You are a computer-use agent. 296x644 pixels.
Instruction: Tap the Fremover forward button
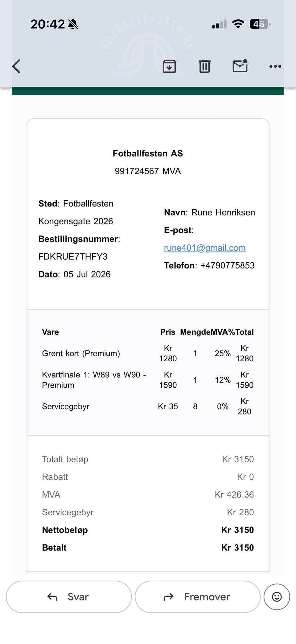(x=198, y=597)
